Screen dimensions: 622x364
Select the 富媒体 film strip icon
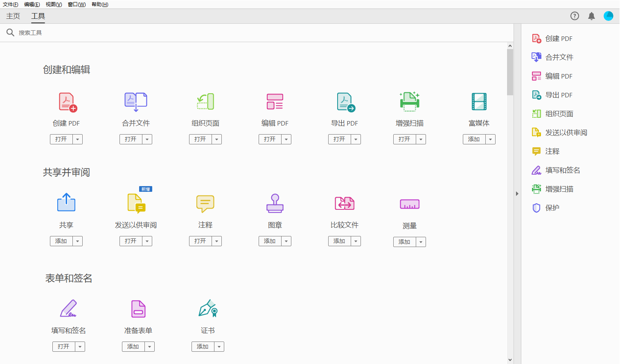point(479,101)
